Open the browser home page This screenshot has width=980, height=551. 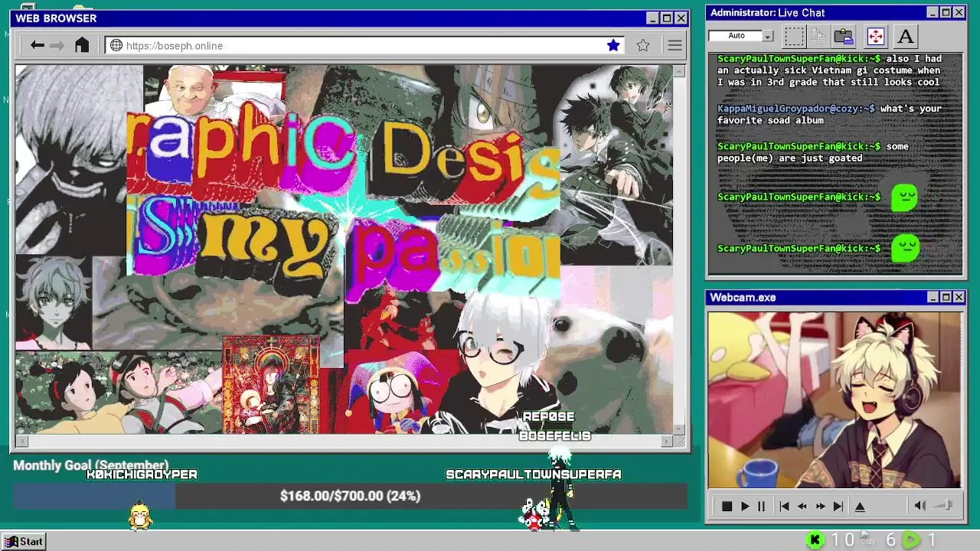tap(82, 45)
